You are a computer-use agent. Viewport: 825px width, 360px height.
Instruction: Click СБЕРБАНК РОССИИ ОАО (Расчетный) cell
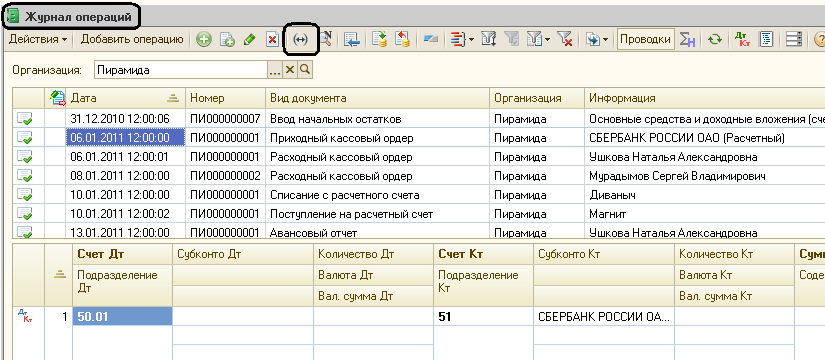click(x=705, y=138)
